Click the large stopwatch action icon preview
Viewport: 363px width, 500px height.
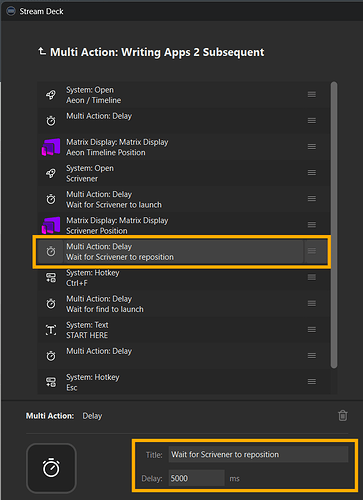(x=51, y=468)
